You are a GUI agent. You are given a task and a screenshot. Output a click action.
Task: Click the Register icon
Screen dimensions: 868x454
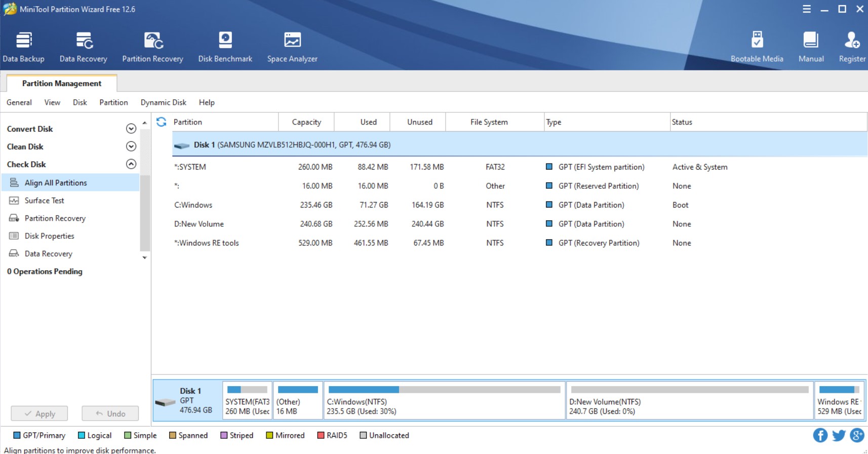pos(852,48)
